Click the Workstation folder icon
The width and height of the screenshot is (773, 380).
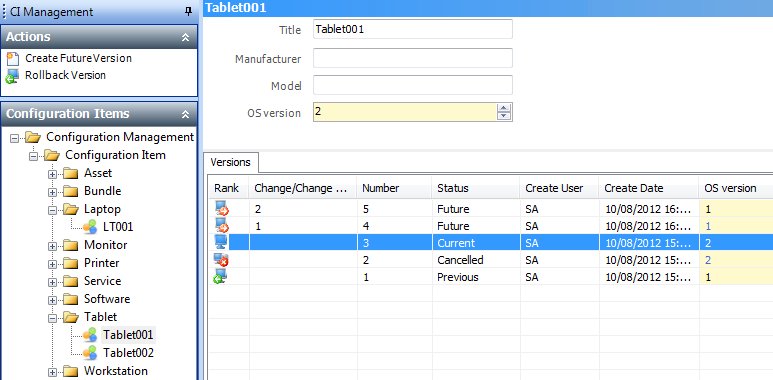pos(71,371)
